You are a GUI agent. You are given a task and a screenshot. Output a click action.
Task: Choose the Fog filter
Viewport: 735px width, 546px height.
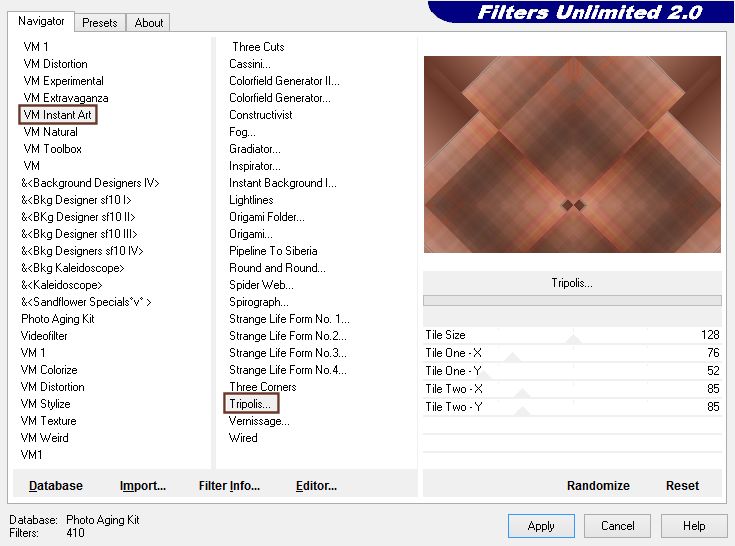[x=242, y=132]
